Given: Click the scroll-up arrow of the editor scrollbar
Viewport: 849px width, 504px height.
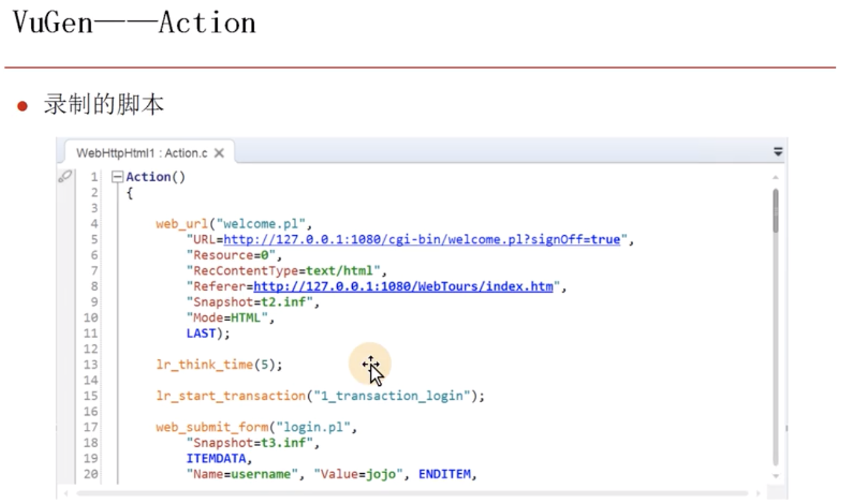Looking at the screenshot, I should coord(775,178).
